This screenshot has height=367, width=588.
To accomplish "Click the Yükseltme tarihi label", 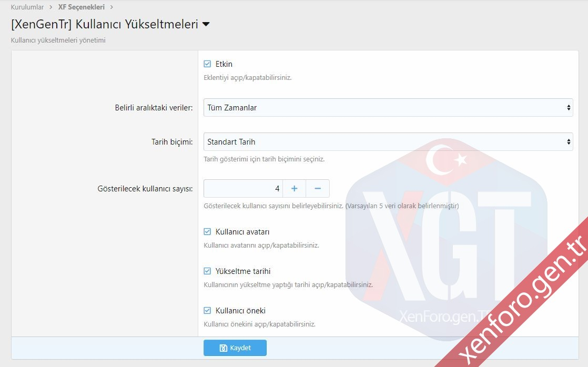I will click(243, 271).
